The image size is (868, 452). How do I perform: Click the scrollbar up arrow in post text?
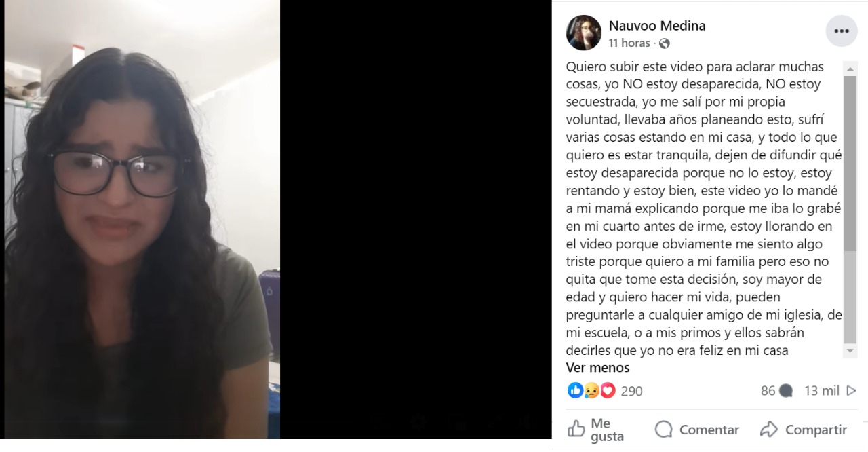click(x=850, y=68)
